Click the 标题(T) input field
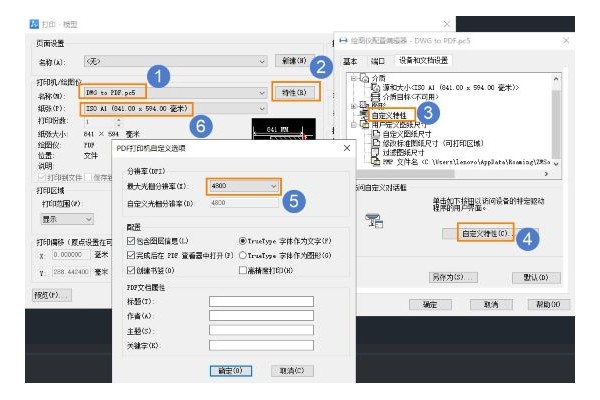The width and height of the screenshot is (600, 400). [x=261, y=301]
